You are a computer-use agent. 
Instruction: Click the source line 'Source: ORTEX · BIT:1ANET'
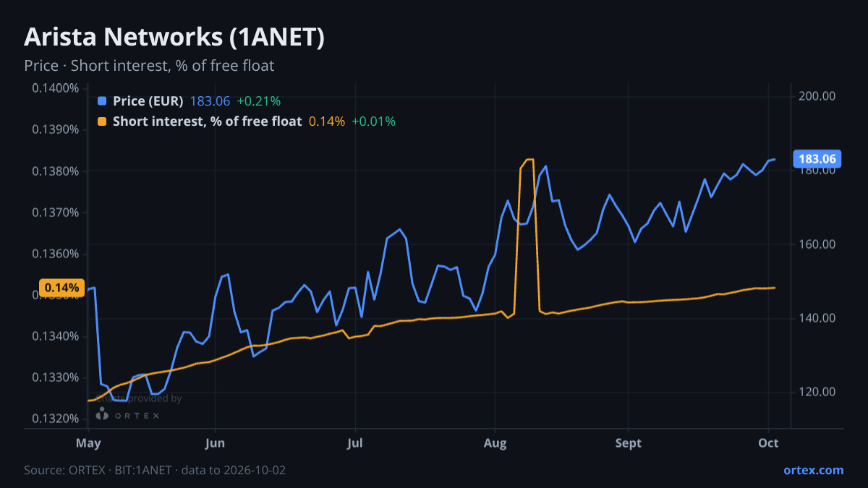click(98, 470)
